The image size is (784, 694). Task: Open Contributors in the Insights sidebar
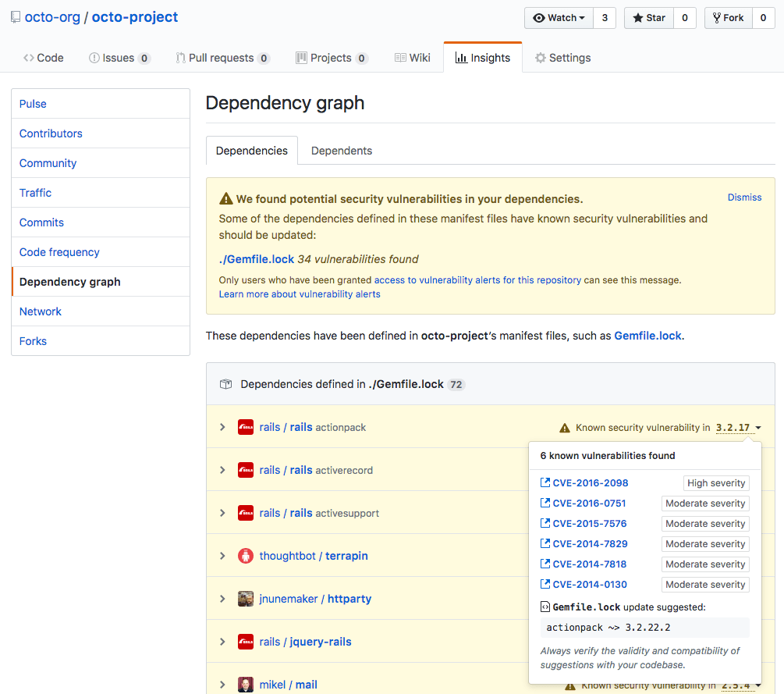click(101, 133)
